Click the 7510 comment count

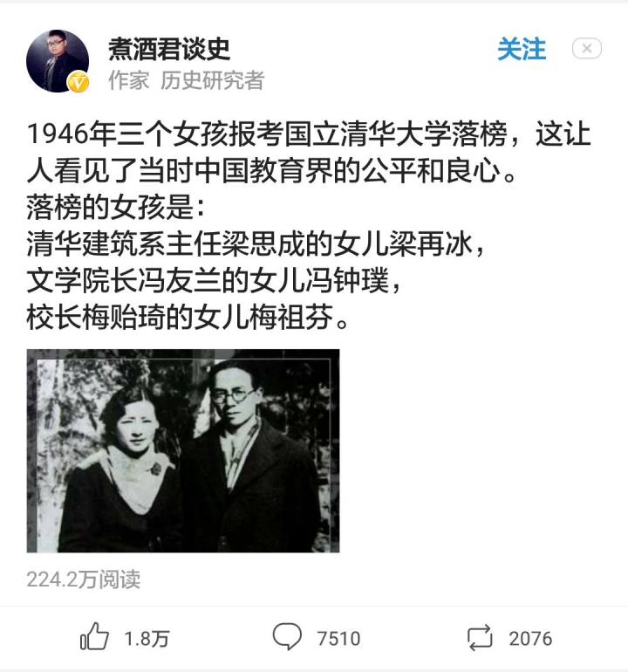click(338, 639)
